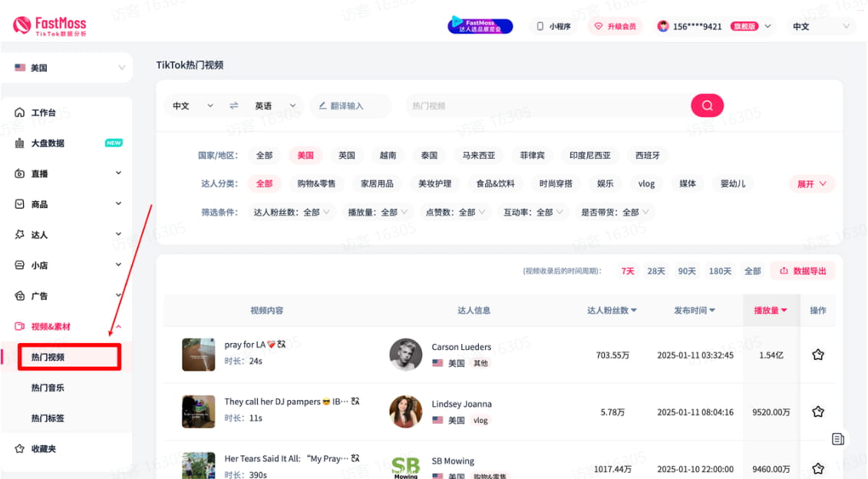Switch time period to 180天
The image size is (868, 479).
coord(720,271)
